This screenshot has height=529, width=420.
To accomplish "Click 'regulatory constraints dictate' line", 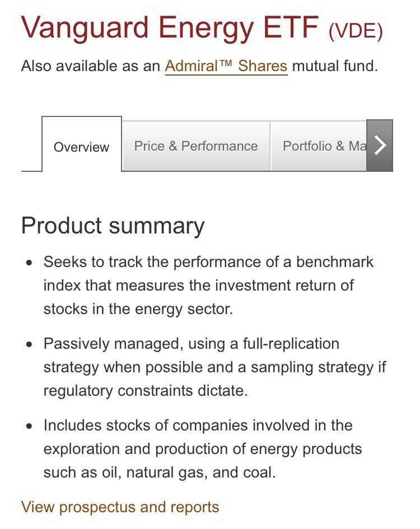I will (145, 390).
